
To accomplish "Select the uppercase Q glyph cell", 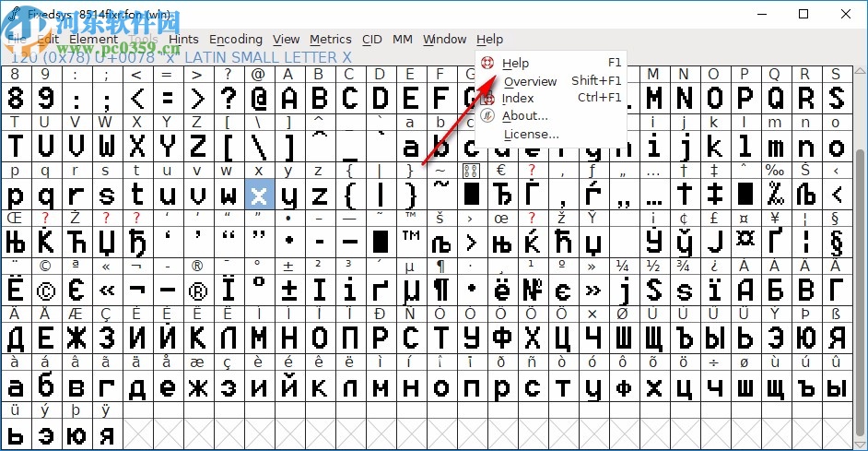I will pos(775,98).
